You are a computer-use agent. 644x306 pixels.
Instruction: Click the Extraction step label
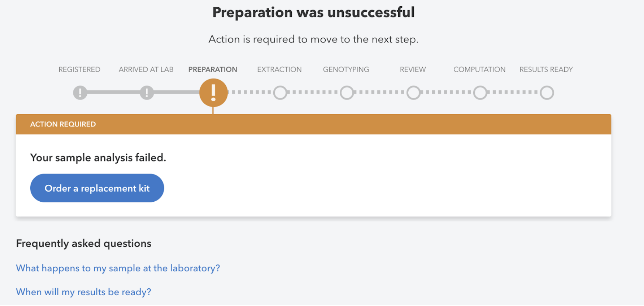pyautogui.click(x=279, y=69)
